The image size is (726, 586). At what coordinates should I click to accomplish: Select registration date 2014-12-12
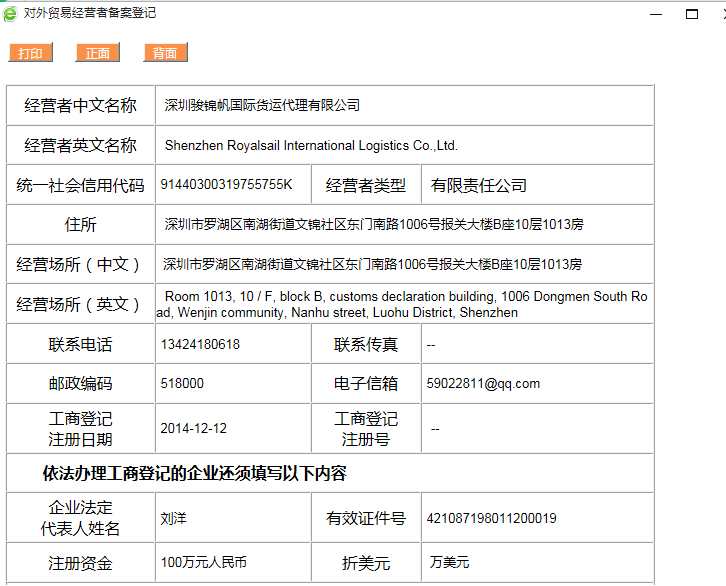point(194,428)
